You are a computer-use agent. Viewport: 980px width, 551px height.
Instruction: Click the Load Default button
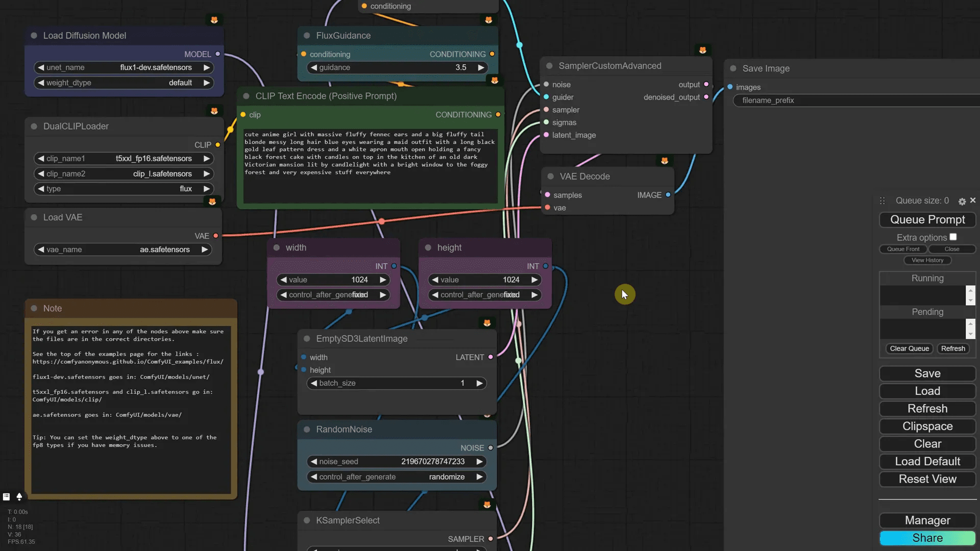927,461
